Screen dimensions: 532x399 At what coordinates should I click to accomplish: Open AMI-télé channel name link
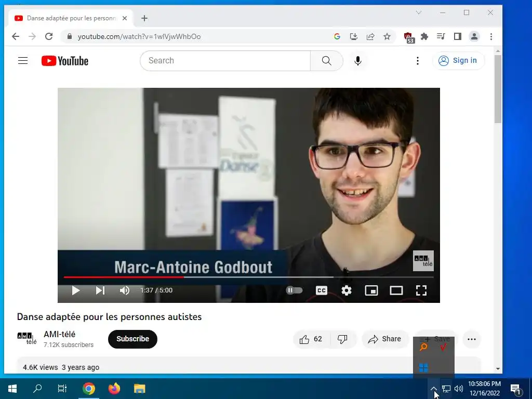coord(59,334)
